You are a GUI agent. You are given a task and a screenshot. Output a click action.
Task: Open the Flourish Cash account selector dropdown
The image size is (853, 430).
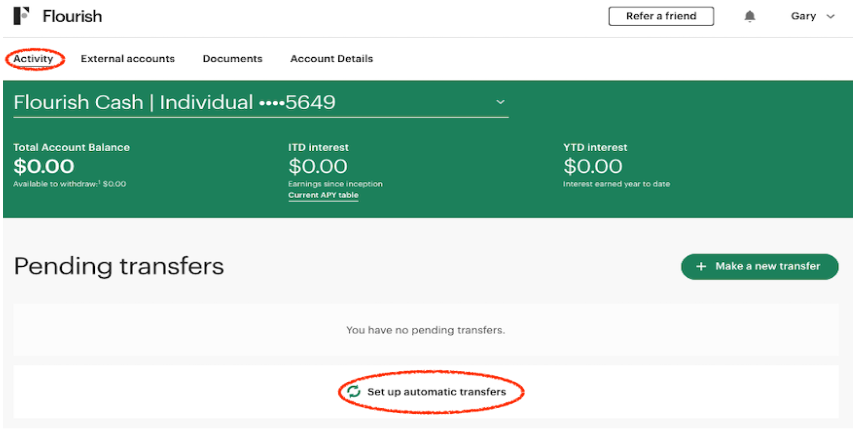pyautogui.click(x=261, y=102)
